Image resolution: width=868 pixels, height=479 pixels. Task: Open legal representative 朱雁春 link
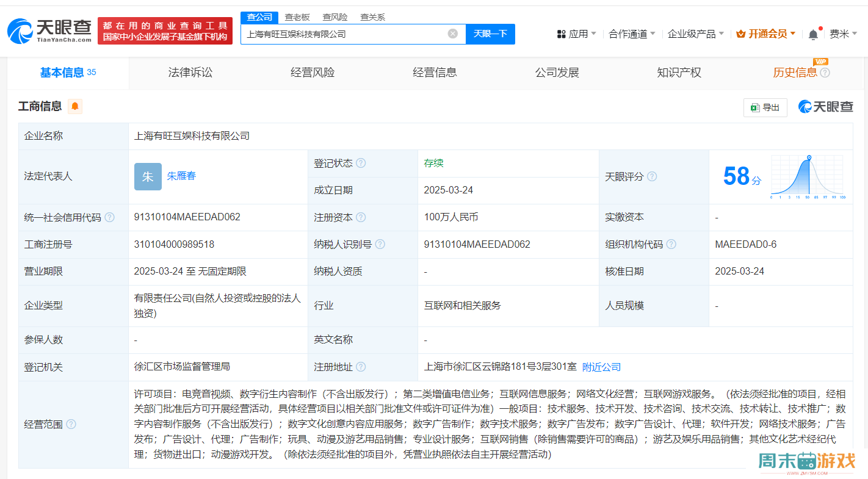181,176
